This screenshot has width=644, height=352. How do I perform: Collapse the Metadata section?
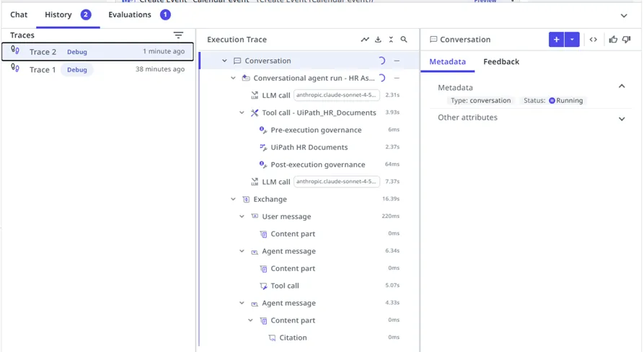[x=622, y=87]
